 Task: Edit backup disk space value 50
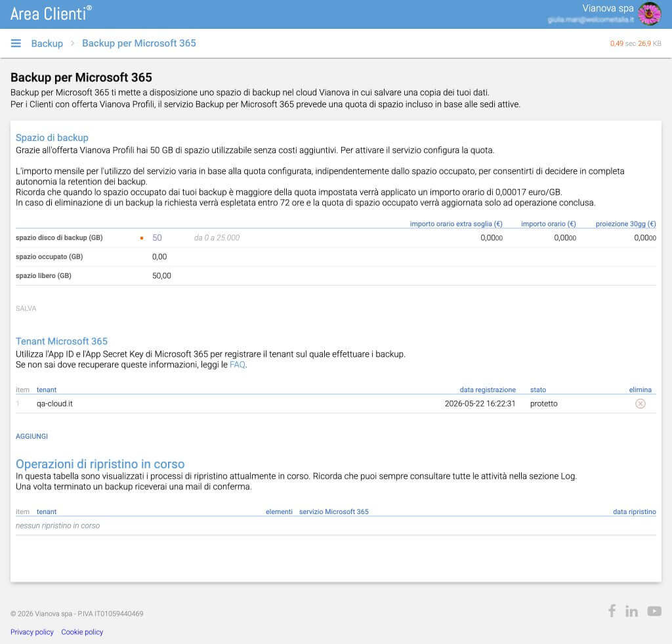tap(157, 237)
